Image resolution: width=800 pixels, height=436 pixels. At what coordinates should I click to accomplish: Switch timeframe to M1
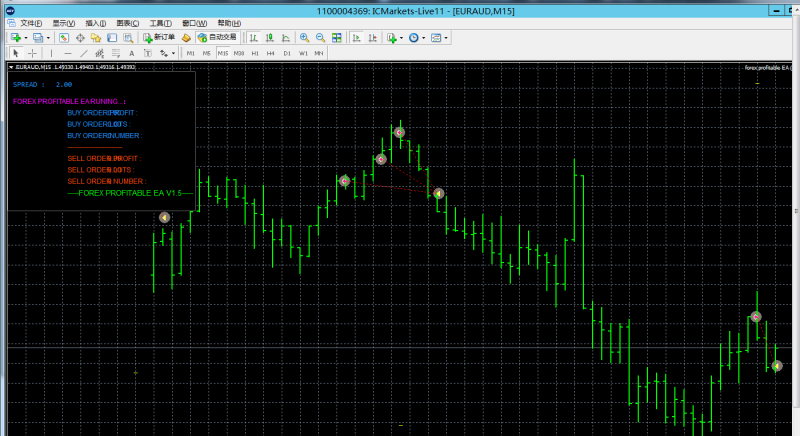(x=190, y=53)
